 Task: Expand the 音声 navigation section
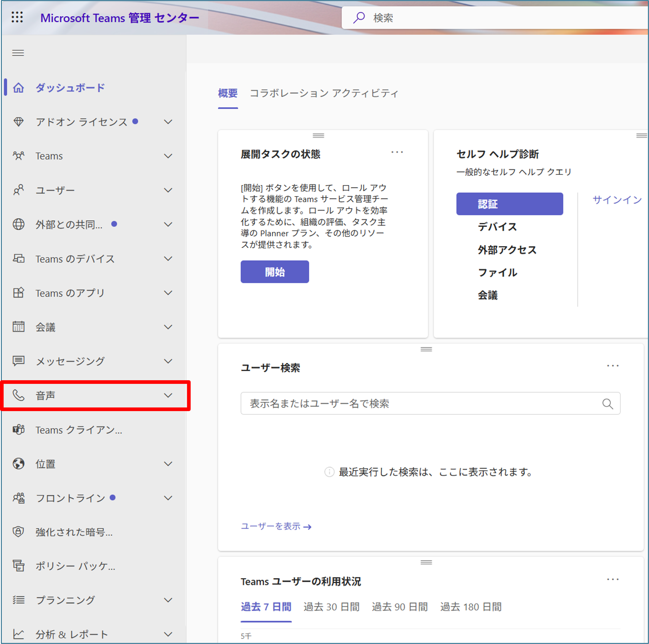(x=168, y=396)
